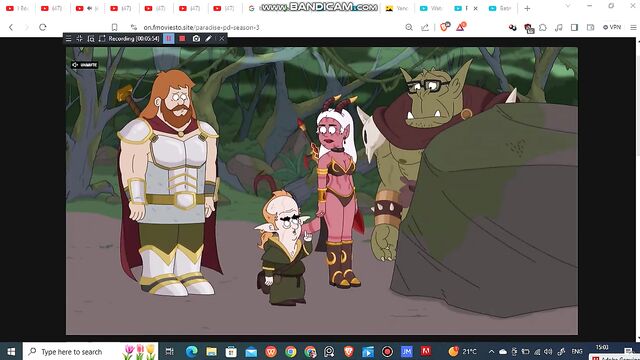Viewport: 640px width, 360px height.
Task: Switch to the tab labeled Yanc
Action: coord(397,8)
